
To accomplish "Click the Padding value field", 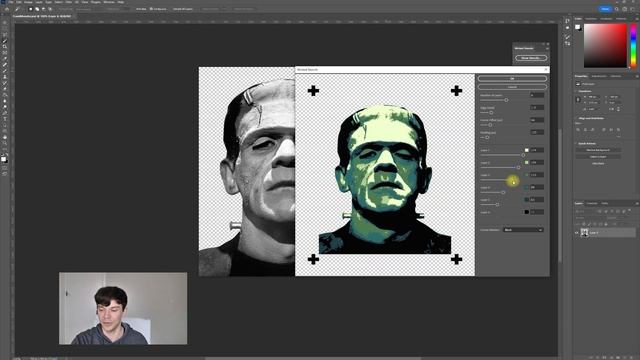I will [x=537, y=132].
